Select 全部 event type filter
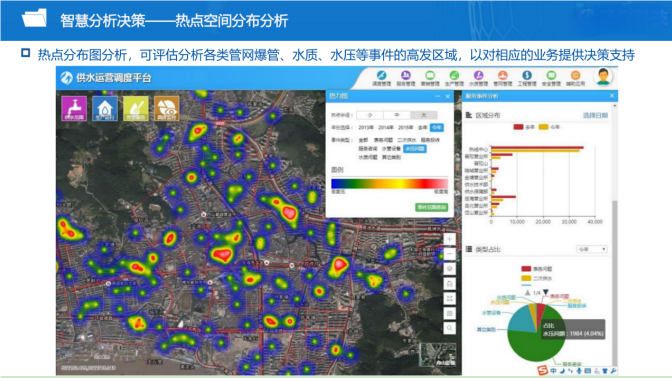 [363, 140]
